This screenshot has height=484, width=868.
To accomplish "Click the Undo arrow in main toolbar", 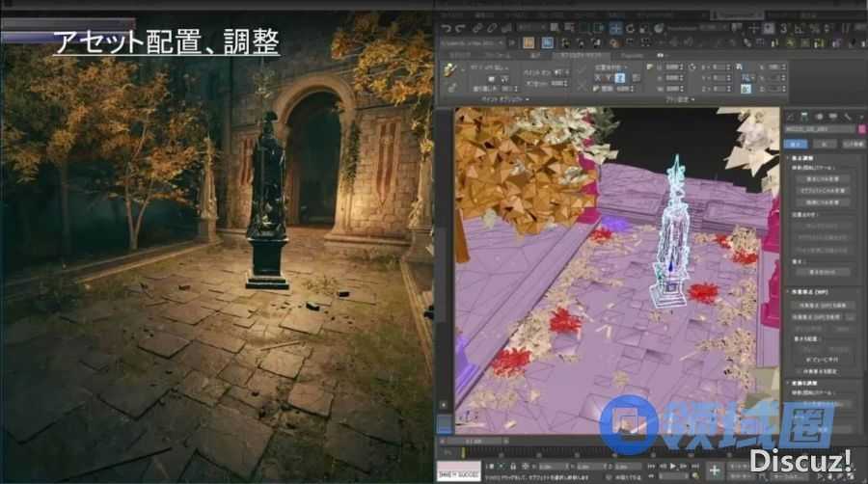I will 447,29.
